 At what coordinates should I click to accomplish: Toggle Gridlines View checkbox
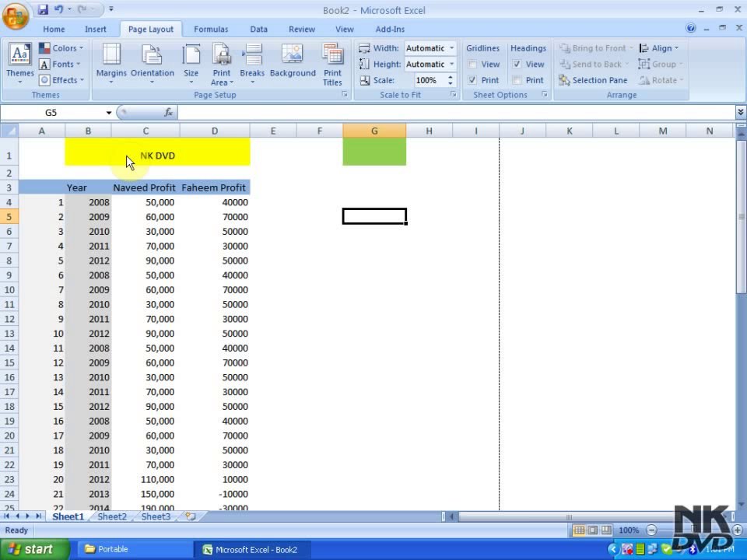click(472, 65)
